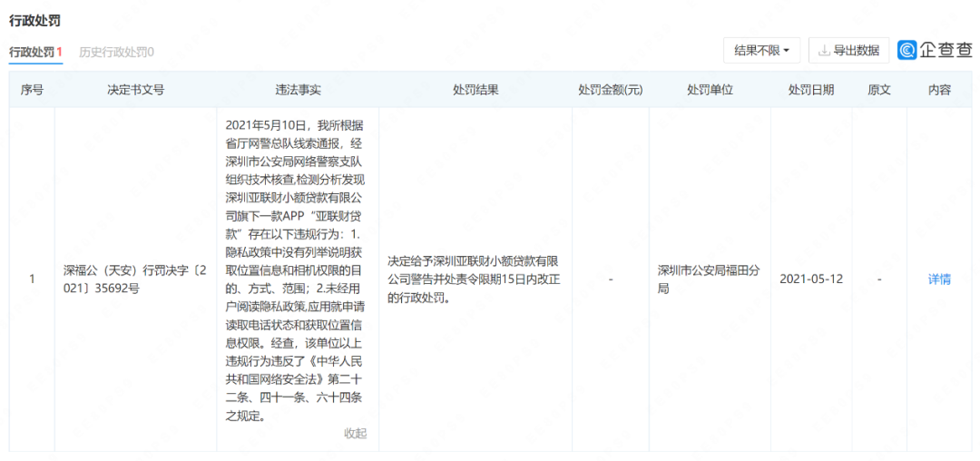
Task: Select the decision number 深福公（天安）行罚决字 cell
Action: coord(135,279)
